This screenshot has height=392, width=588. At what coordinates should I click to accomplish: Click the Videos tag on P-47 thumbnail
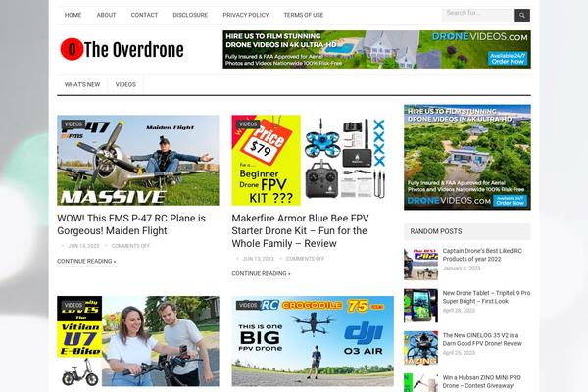(x=73, y=124)
